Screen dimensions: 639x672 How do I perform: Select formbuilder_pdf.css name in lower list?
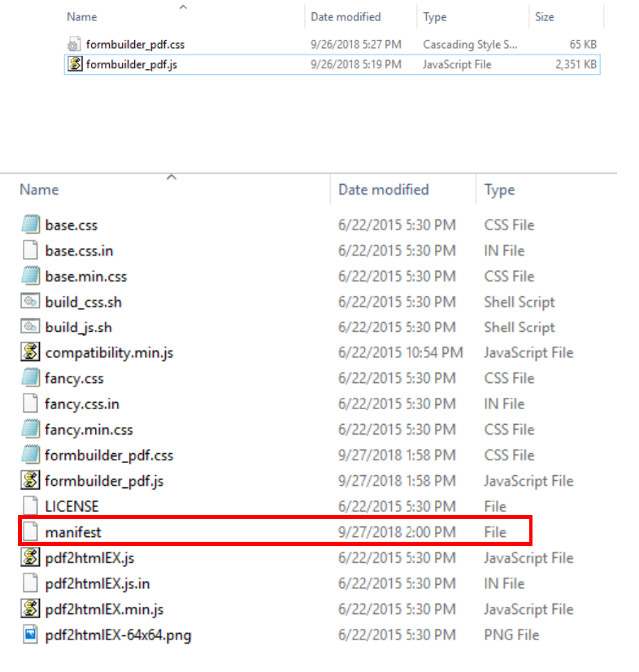(x=109, y=455)
